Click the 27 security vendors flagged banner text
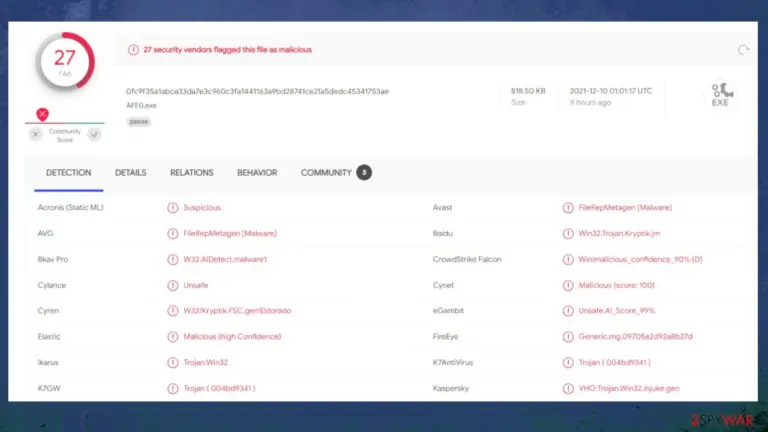Image resolution: width=768 pixels, height=432 pixels. (x=227, y=50)
